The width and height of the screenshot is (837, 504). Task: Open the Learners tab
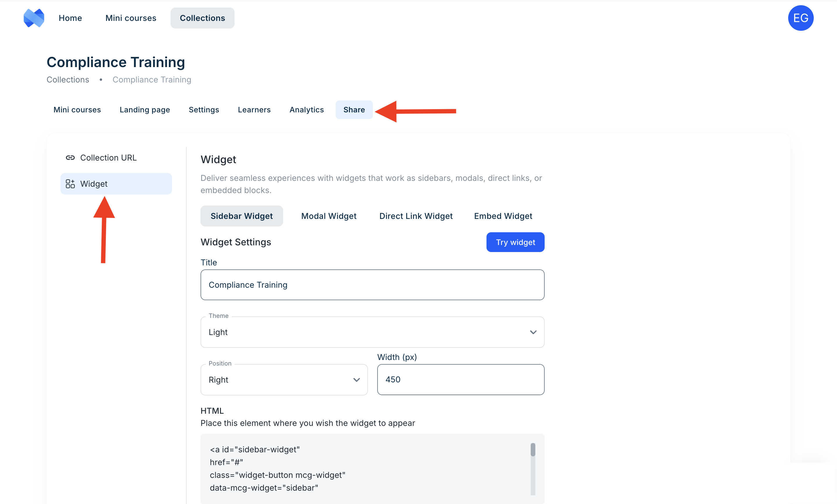[254, 110]
